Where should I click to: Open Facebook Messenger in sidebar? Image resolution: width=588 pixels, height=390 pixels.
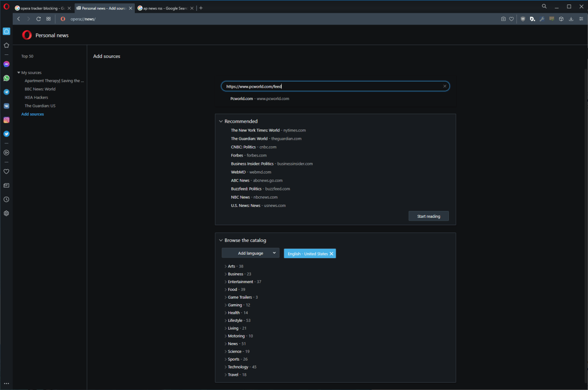coord(6,64)
